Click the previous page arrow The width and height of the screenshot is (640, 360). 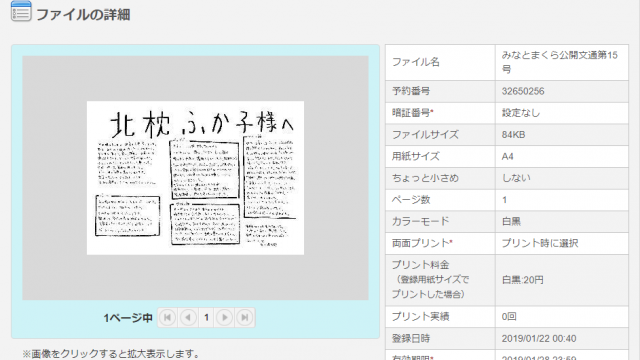pyautogui.click(x=188, y=318)
